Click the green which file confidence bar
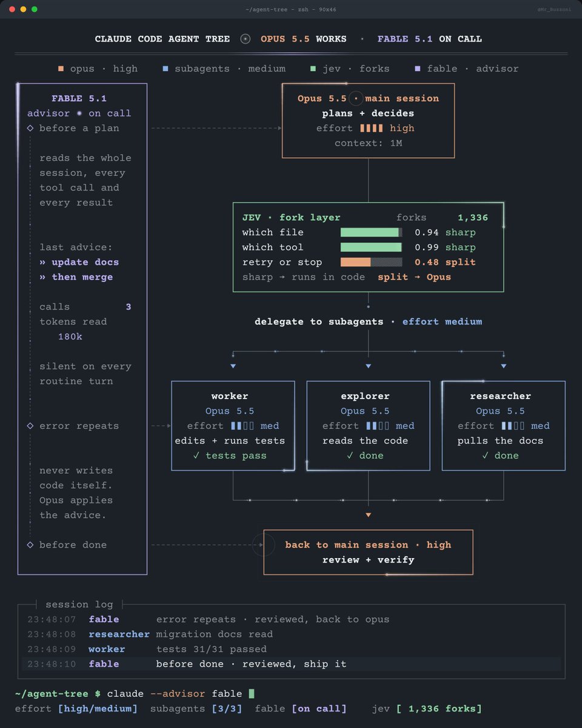582x728 pixels. (371, 232)
